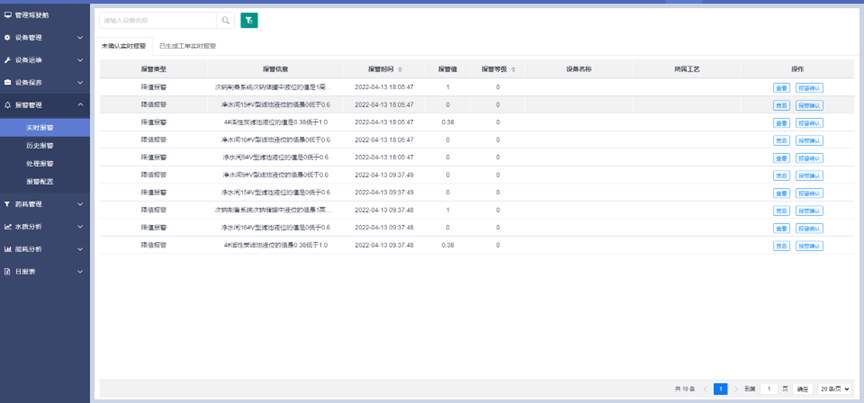Click 查看 for 净水间16#V型 09:37:48 alarm
864x403 pixels.
coord(781,228)
